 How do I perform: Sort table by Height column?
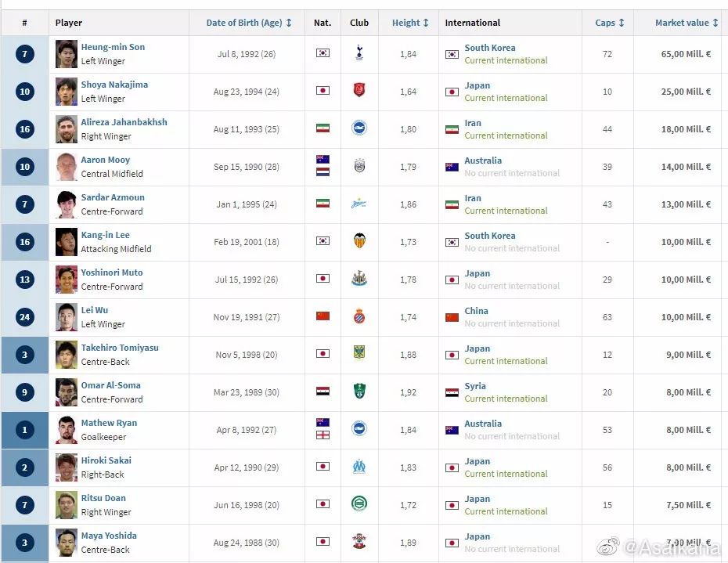tap(410, 23)
